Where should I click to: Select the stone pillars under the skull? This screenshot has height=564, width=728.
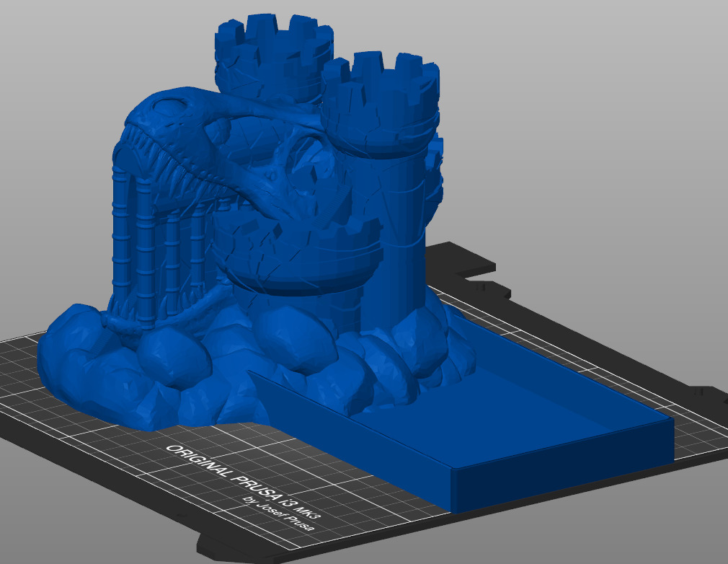point(155,245)
